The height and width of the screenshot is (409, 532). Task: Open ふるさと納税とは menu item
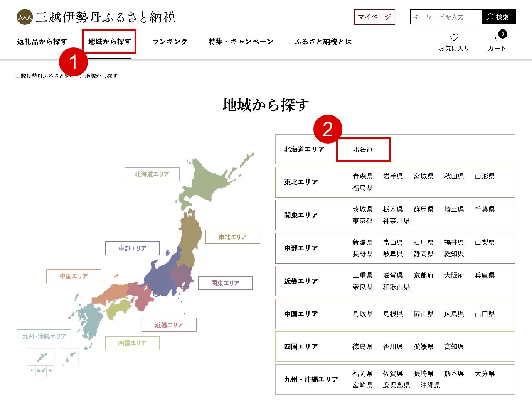[x=323, y=42]
